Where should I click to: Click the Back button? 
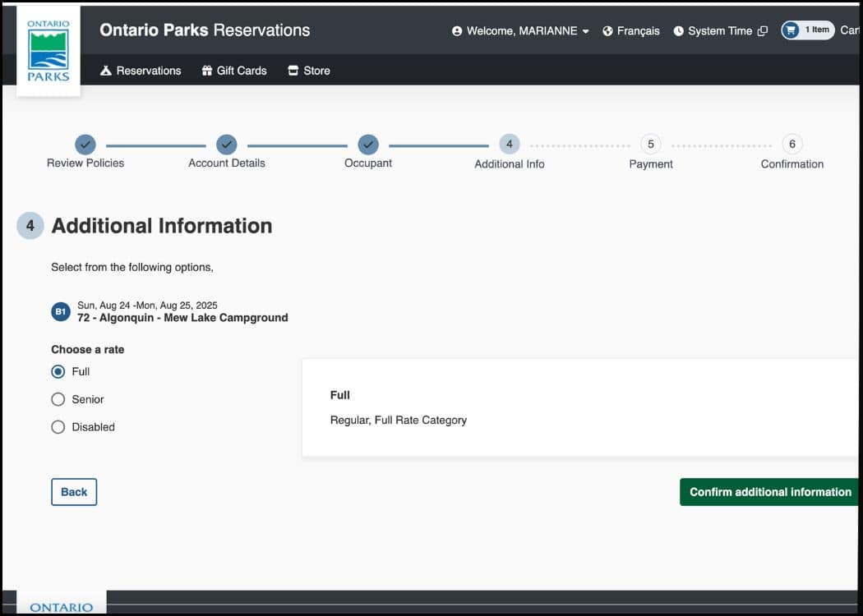(74, 492)
